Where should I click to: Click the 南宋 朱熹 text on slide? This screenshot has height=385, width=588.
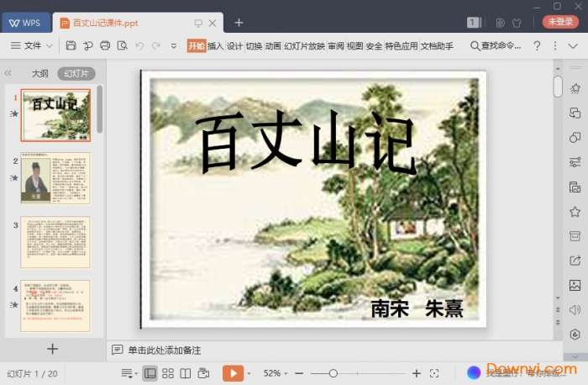tap(417, 309)
